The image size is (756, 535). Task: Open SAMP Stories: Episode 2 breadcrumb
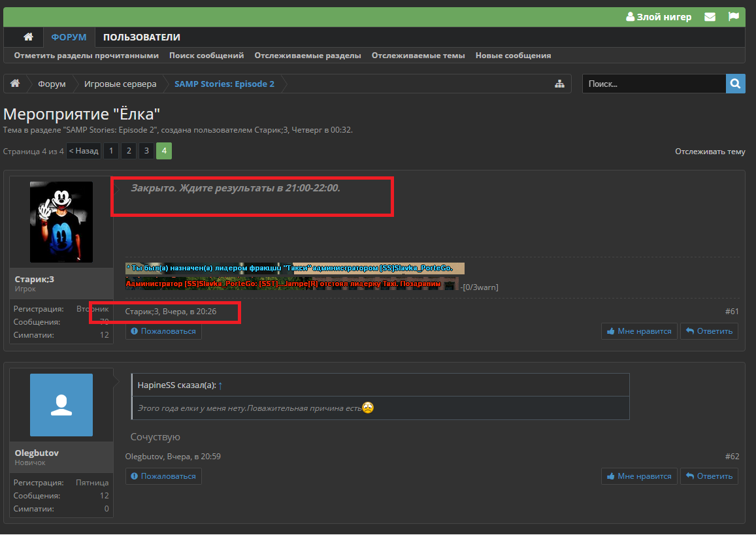(x=224, y=84)
